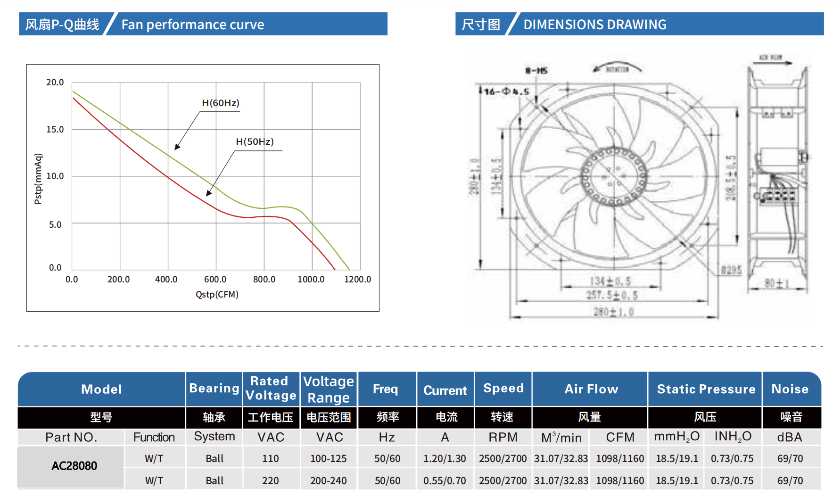Click the Bearing column header
The height and width of the screenshot is (504, 833).
[214, 388]
